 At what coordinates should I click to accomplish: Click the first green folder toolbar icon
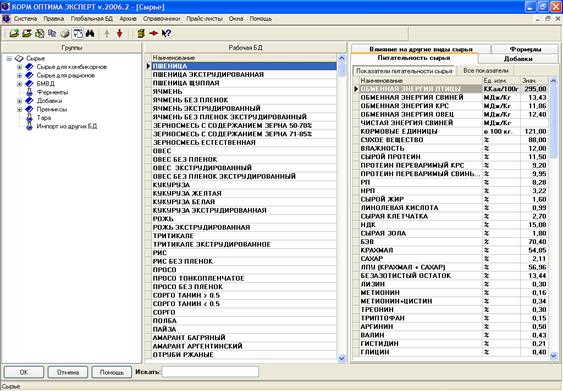[14, 33]
